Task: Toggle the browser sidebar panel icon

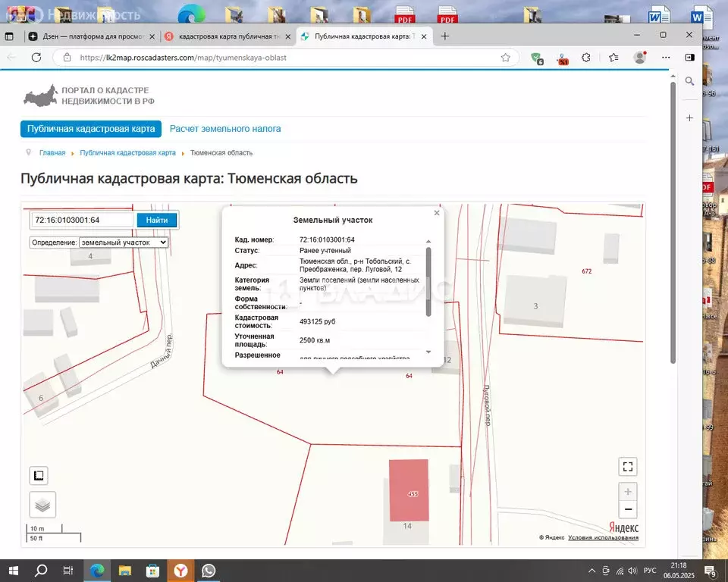Action: coord(689,57)
